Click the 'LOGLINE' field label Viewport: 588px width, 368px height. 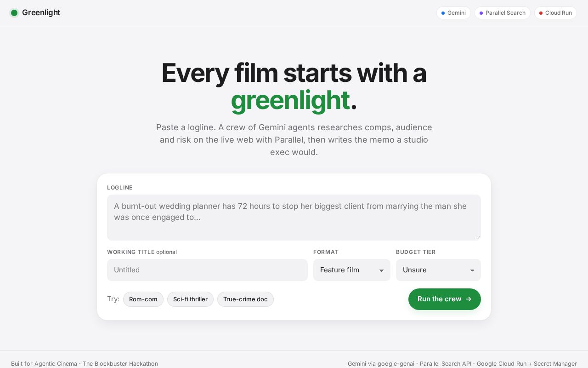click(x=120, y=188)
